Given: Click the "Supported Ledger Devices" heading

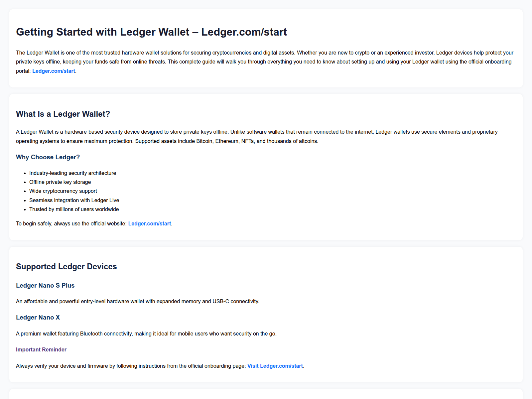Looking at the screenshot, I should coord(66,267).
